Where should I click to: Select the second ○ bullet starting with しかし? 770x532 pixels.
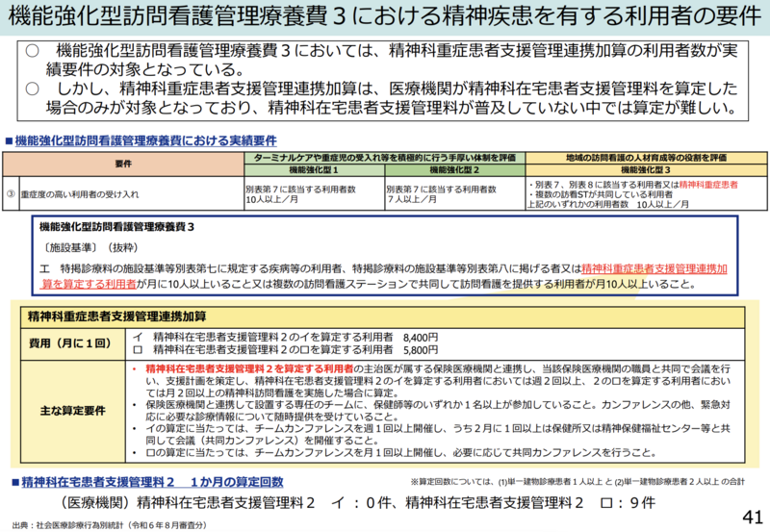click(x=385, y=97)
